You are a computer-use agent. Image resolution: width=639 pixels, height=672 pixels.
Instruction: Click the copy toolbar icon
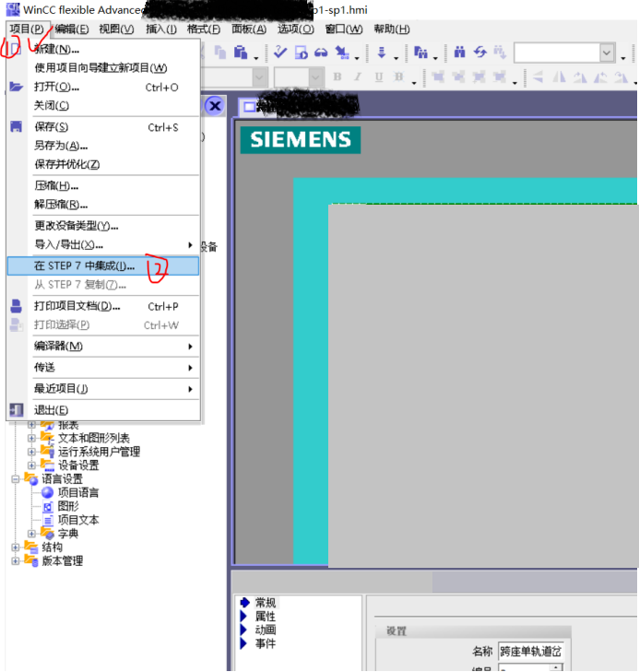pos(220,53)
